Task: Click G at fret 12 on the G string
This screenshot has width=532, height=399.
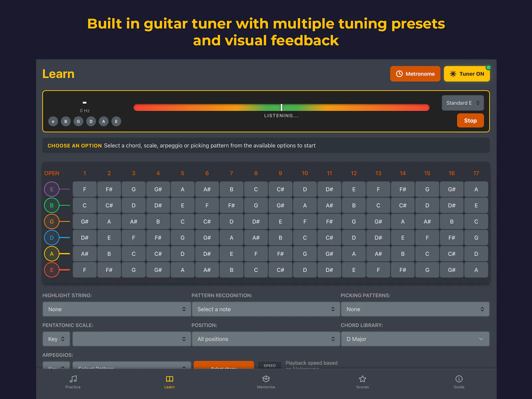Action: (x=354, y=221)
